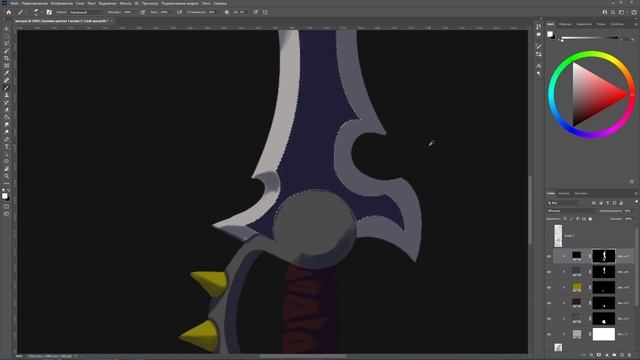The image size is (640, 360).
Task: Open the Фильтр menu
Action: [x=125, y=3]
